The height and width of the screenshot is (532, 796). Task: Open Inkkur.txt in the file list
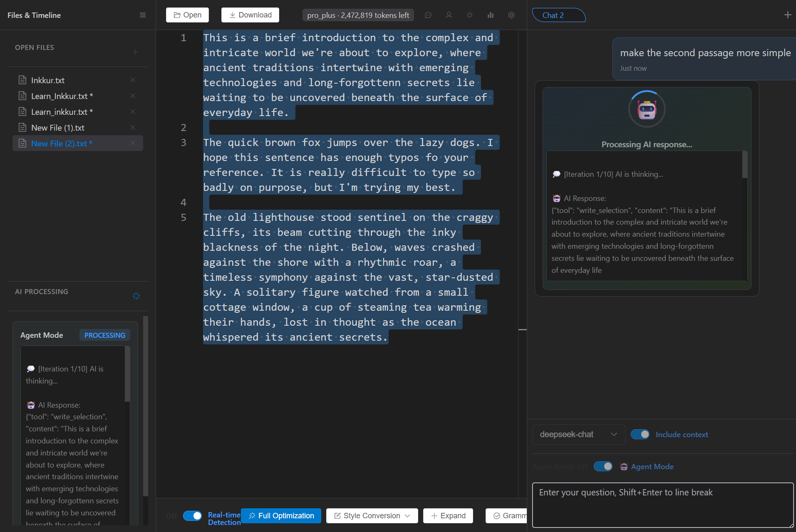(x=78, y=80)
